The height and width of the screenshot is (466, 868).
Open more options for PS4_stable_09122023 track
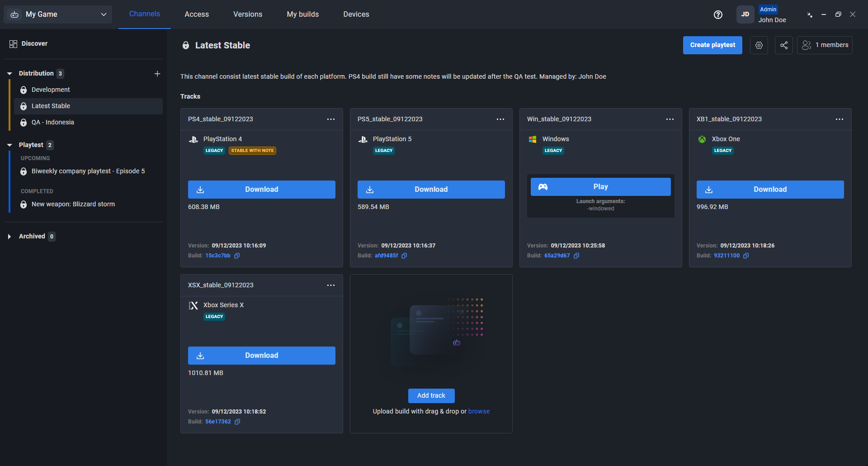(331, 119)
